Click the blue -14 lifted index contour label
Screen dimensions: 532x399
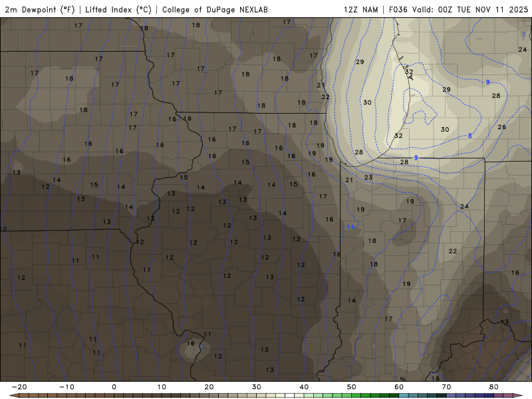pos(350,227)
